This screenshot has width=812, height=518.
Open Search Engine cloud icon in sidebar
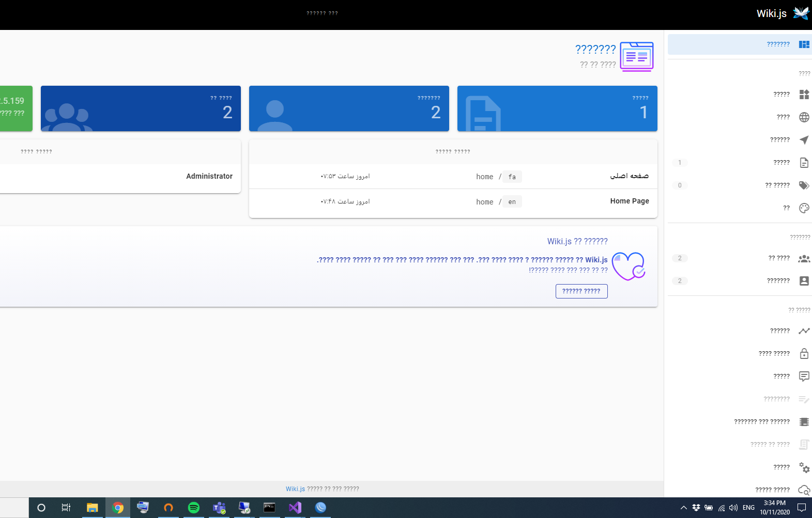[804, 490]
